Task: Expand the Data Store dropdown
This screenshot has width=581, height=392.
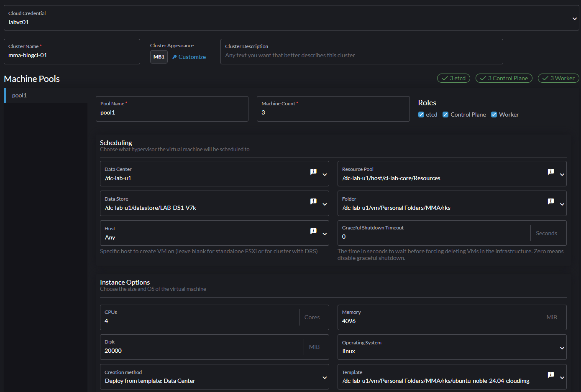Action: point(325,204)
